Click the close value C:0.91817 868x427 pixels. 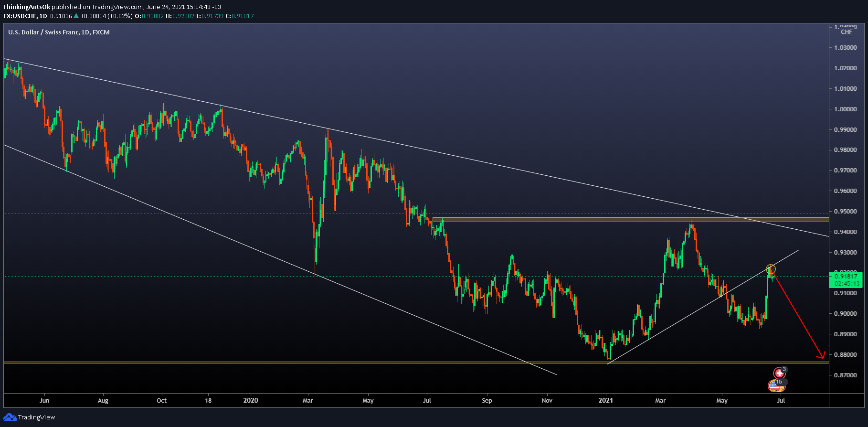coord(240,16)
